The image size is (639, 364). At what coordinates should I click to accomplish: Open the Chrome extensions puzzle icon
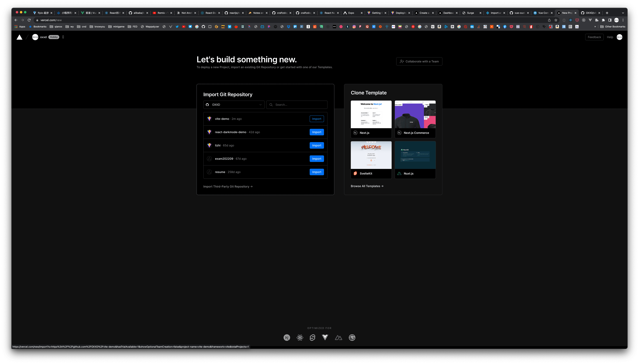(x=603, y=20)
